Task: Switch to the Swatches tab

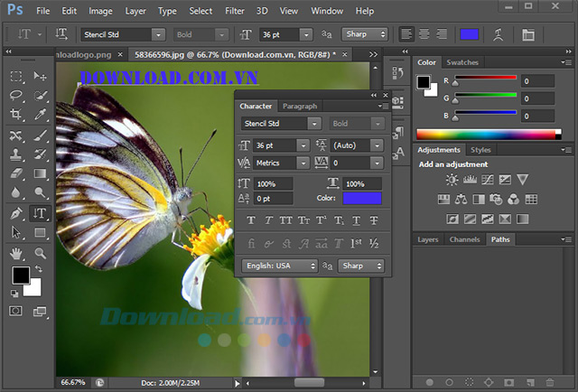Action: click(462, 62)
